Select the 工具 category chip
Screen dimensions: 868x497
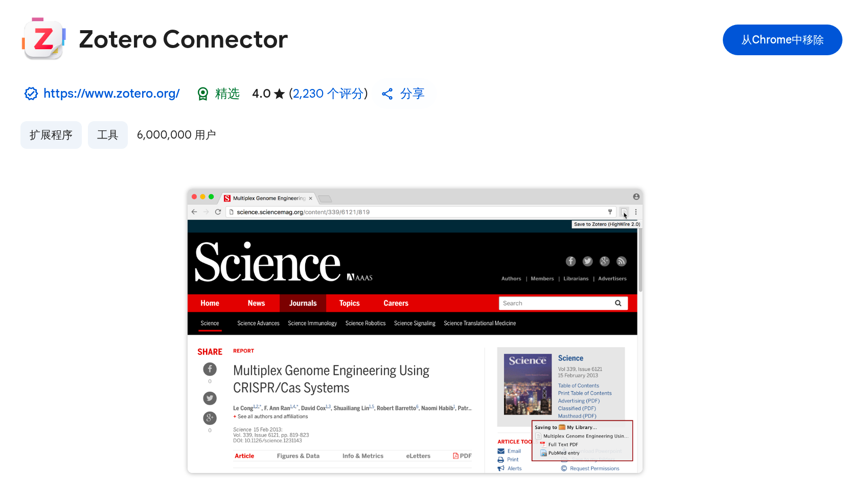click(x=108, y=135)
